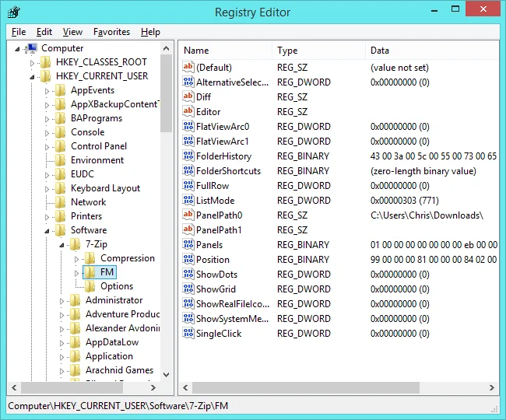The width and height of the screenshot is (506, 420).
Task: Collapse the Software key
Action: click(47, 231)
